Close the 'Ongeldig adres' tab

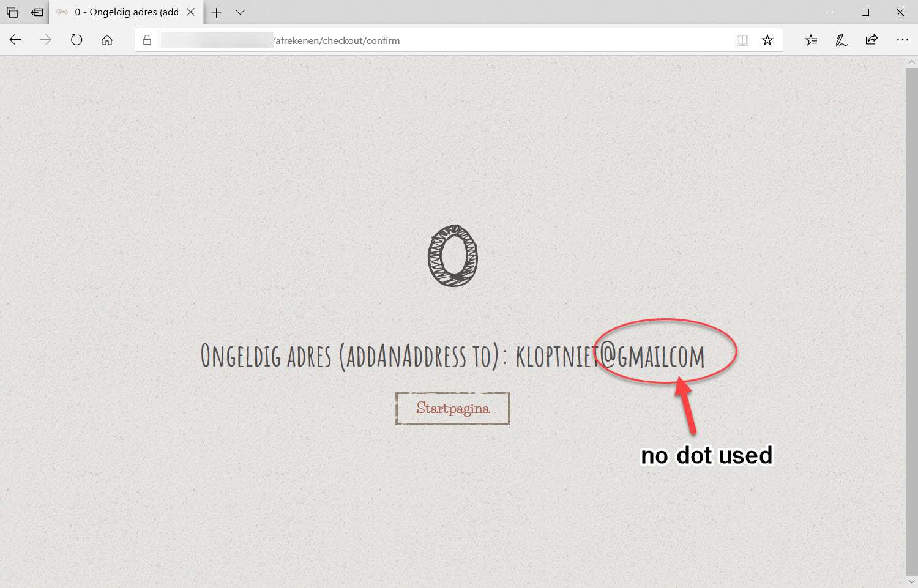[x=191, y=12]
